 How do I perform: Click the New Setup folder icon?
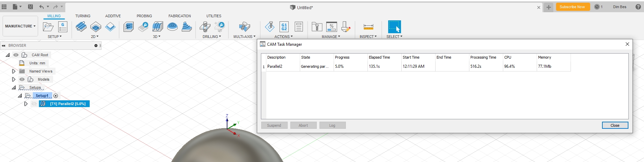(48, 26)
